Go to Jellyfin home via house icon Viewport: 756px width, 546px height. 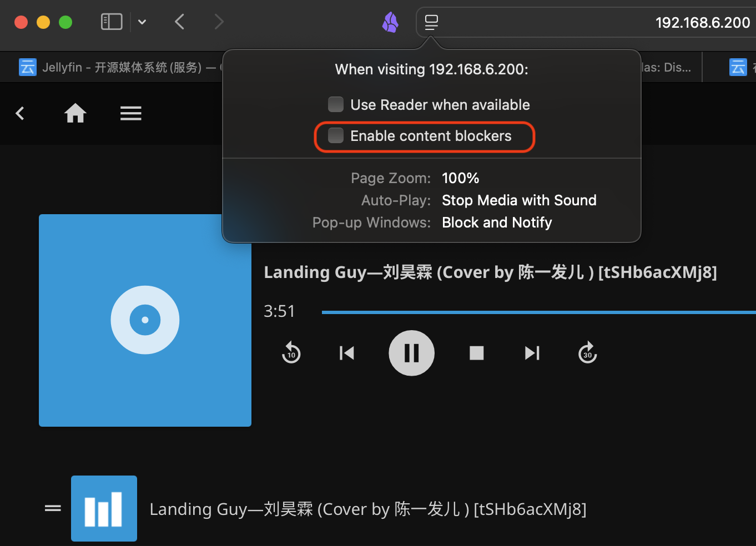pyautogui.click(x=75, y=113)
